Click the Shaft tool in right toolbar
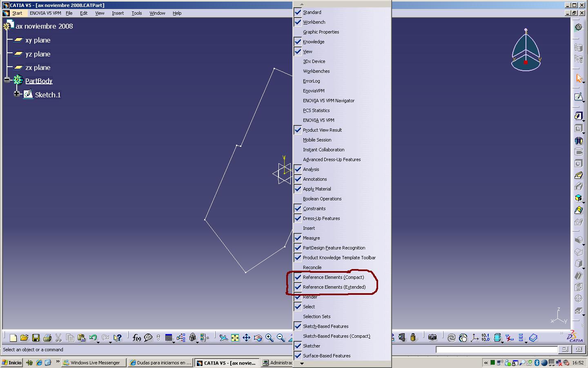The height and width of the screenshot is (368, 588). [x=579, y=140]
